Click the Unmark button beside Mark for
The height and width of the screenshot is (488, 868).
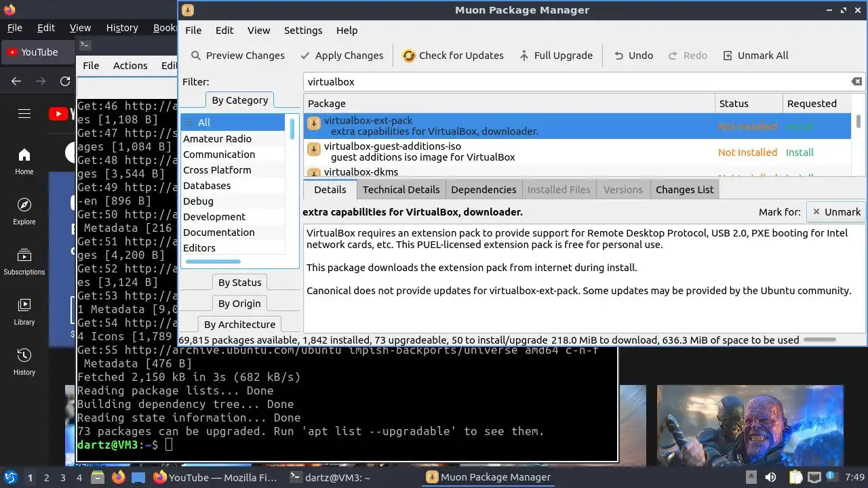(x=836, y=212)
